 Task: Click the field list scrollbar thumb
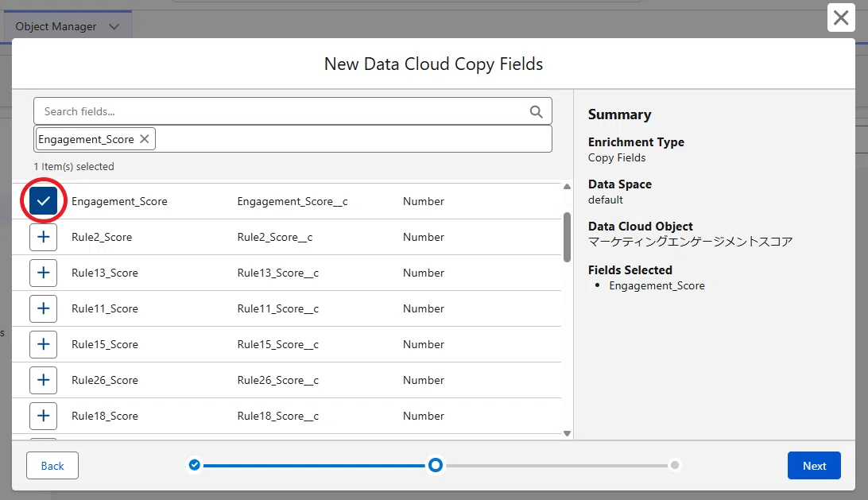[567, 237]
